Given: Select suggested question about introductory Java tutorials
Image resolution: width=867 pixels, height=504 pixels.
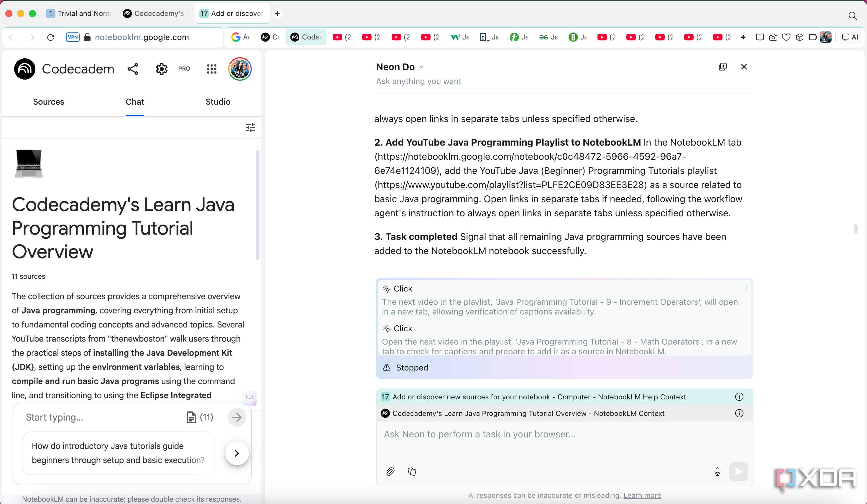Looking at the screenshot, I should point(118,453).
